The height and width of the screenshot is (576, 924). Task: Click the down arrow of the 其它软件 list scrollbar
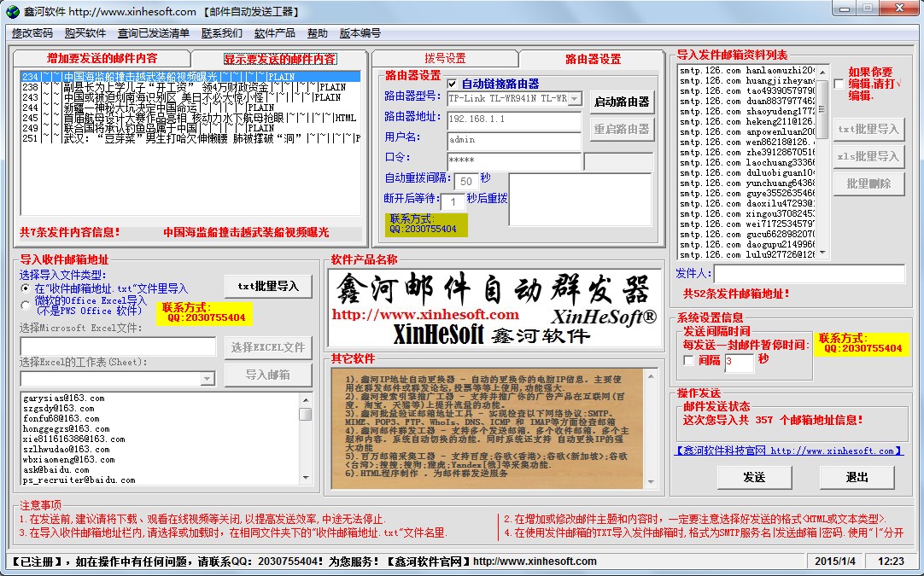tap(651, 482)
